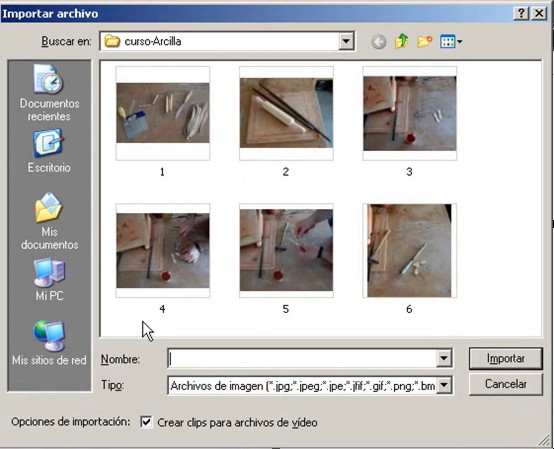
Task: Open the Tipo file type dropdown
Action: click(444, 385)
